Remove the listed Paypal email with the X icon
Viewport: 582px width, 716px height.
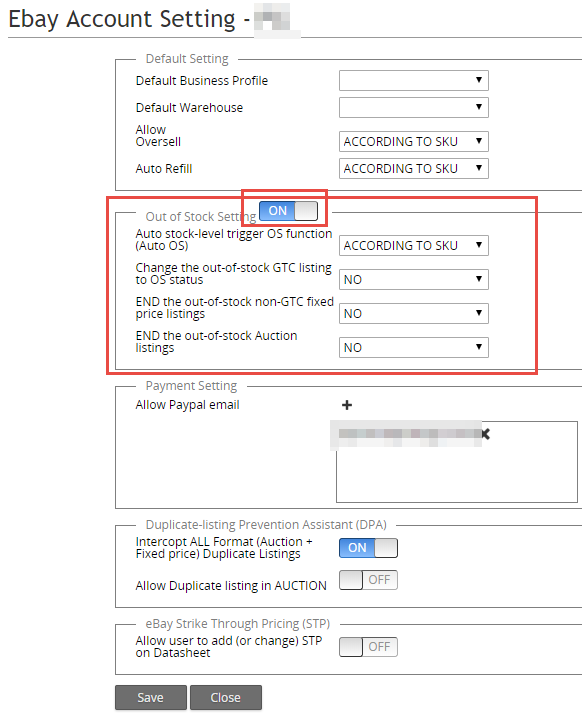486,434
